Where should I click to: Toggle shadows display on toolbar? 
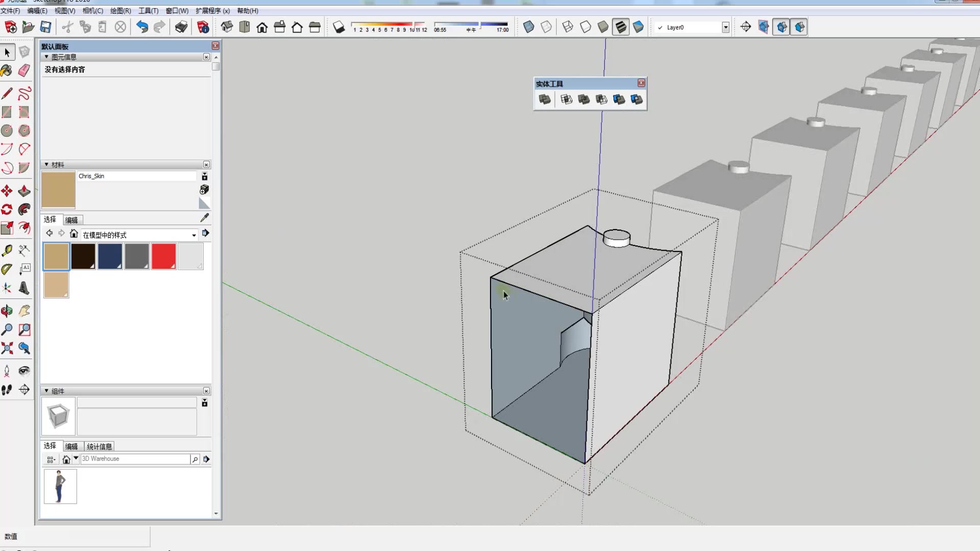click(x=339, y=27)
